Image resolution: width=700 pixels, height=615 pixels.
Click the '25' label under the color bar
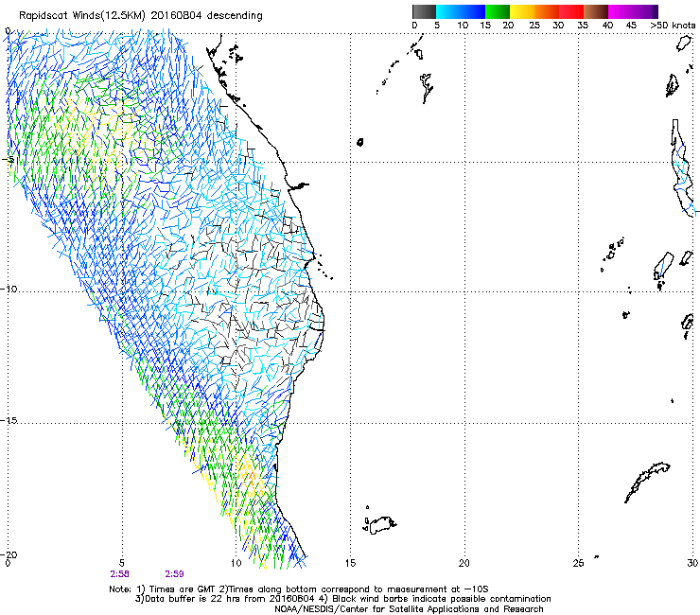[x=534, y=26]
